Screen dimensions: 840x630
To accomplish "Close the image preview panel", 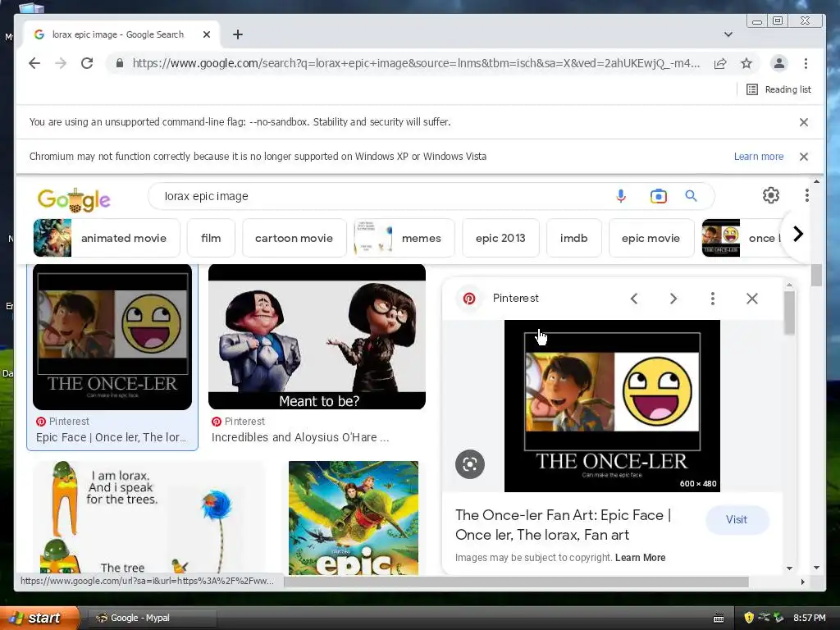I will click(x=752, y=299).
